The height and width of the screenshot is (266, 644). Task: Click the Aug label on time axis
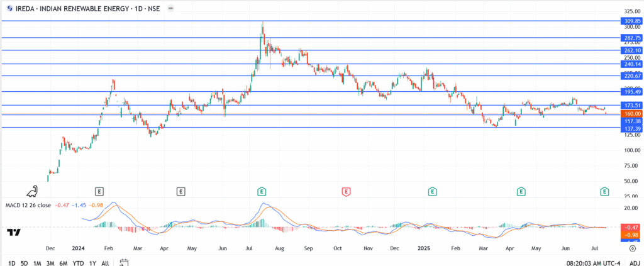click(x=279, y=248)
